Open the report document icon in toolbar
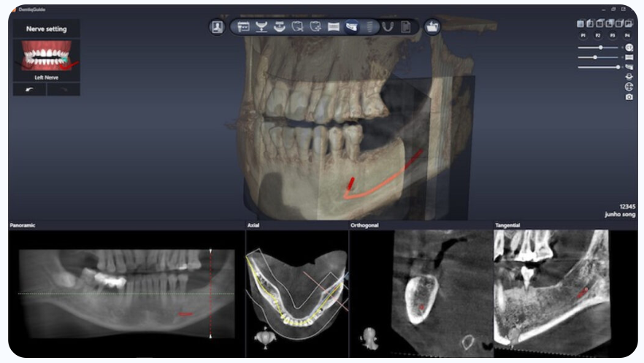This screenshot has height=363, width=644. click(405, 27)
